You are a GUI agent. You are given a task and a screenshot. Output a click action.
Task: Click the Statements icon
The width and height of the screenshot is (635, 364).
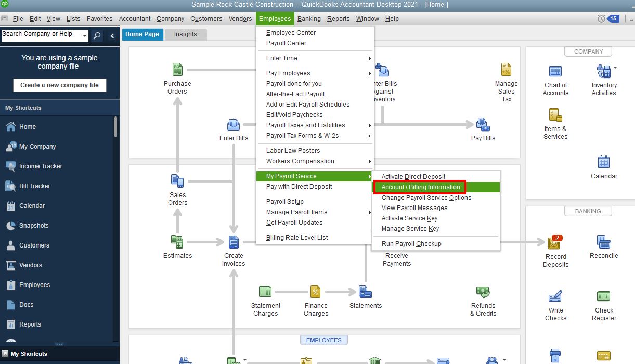tap(365, 292)
